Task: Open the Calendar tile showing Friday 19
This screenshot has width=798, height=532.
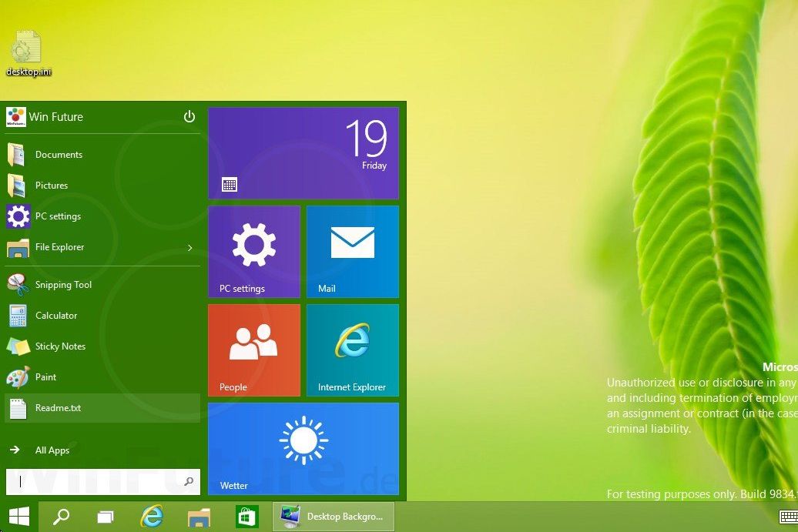Action: [x=303, y=152]
